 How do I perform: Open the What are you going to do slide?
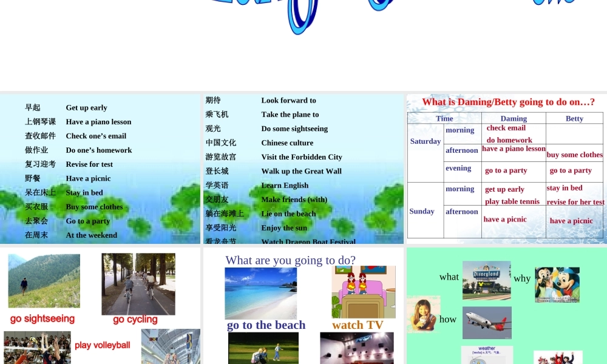[x=303, y=306]
